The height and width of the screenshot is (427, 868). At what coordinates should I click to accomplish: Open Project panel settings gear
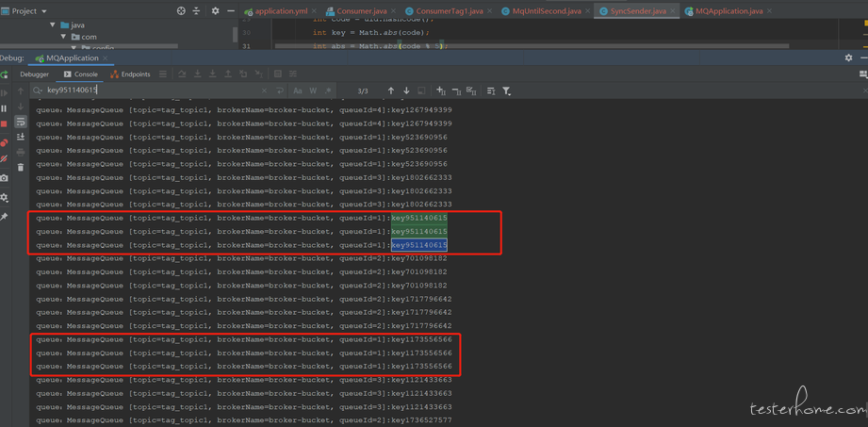[x=215, y=11]
